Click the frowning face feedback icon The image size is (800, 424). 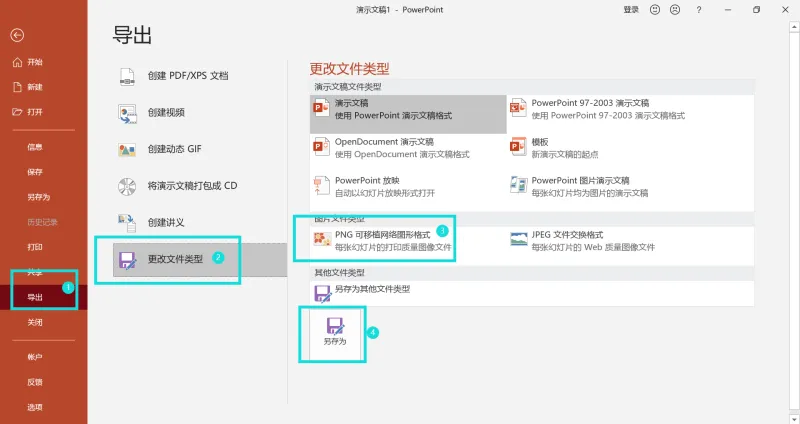point(675,10)
